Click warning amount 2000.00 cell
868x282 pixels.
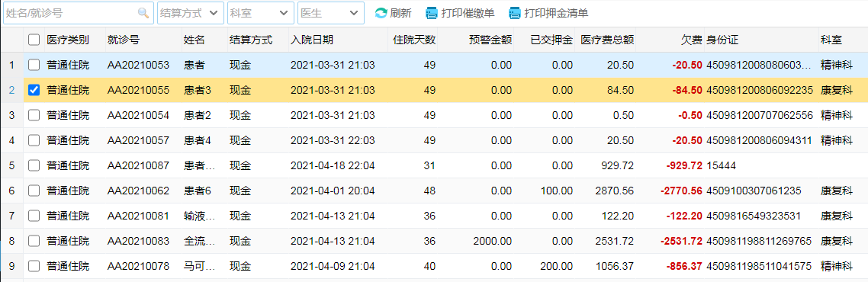pyautogui.click(x=493, y=241)
